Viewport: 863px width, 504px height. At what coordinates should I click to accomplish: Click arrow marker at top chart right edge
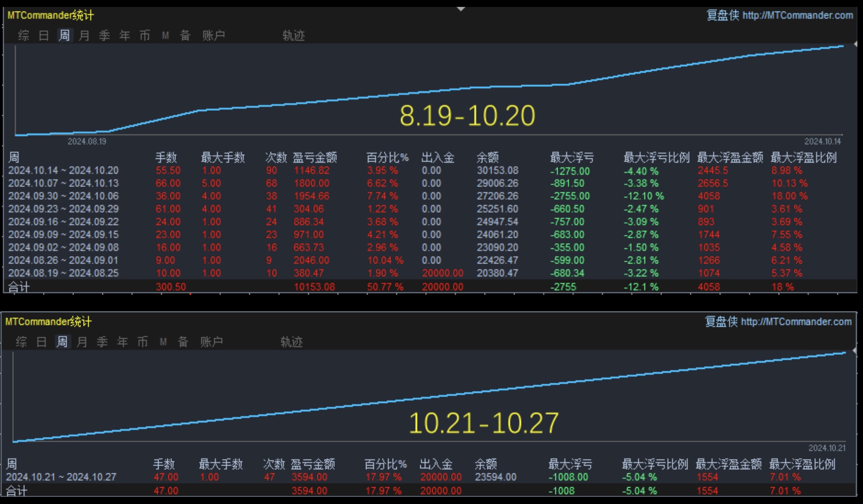click(x=855, y=44)
